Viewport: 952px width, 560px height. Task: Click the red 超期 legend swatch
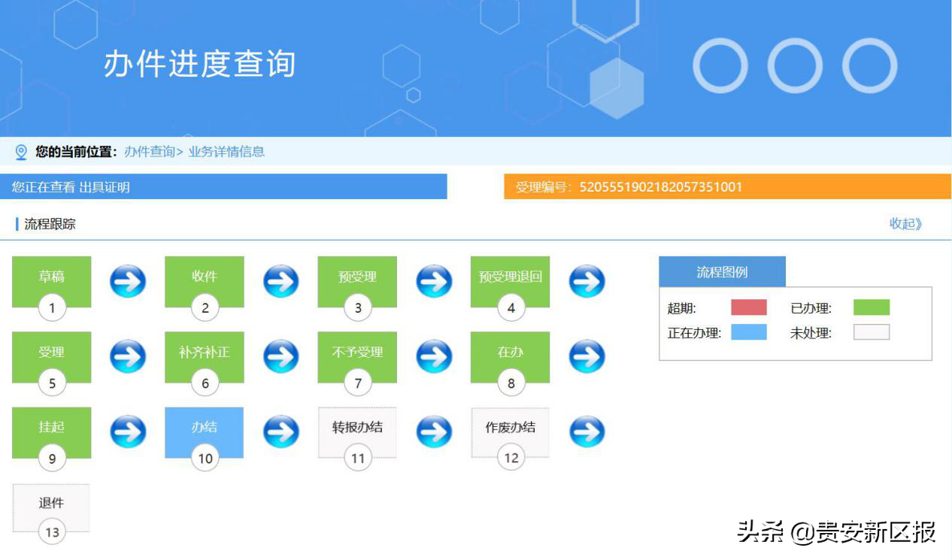[x=748, y=307]
